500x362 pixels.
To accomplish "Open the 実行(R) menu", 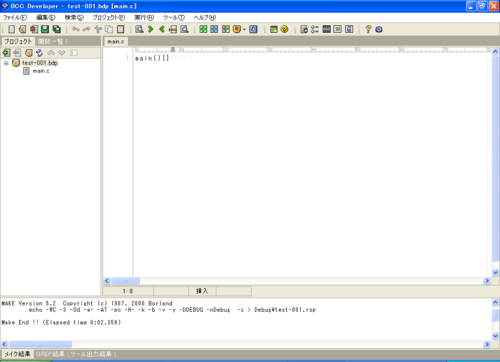I will [144, 17].
